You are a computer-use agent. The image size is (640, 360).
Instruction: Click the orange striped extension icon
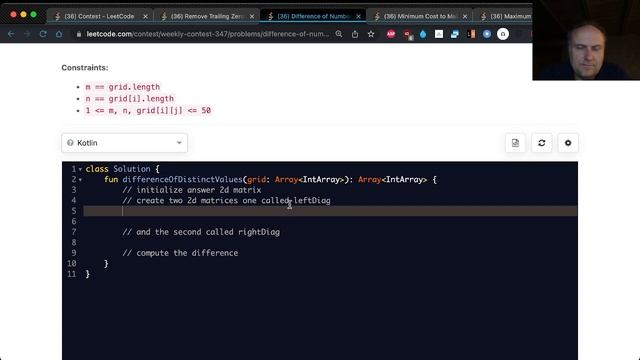pos(471,34)
